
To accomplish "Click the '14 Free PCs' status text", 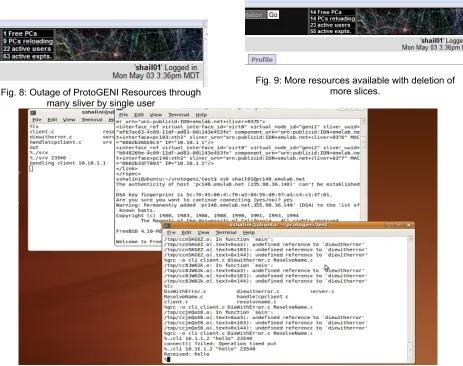I will point(326,12).
